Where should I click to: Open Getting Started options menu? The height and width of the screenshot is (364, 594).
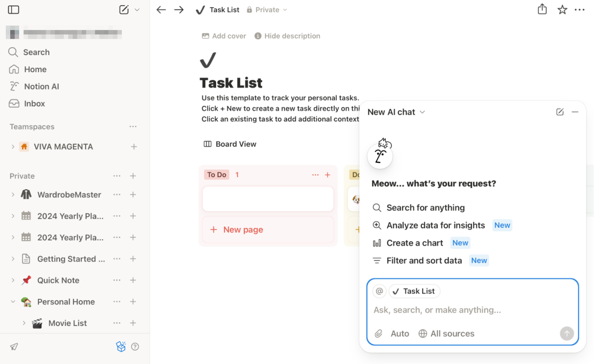click(117, 259)
